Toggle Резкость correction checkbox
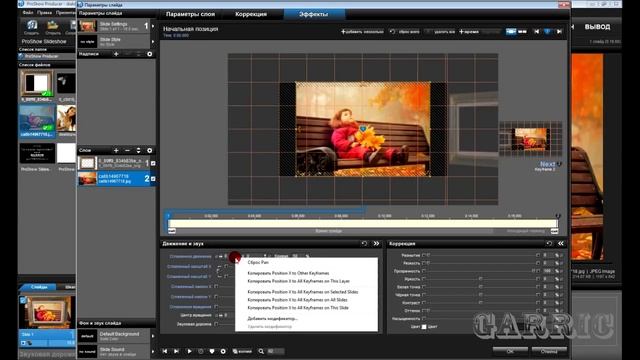640x360 pixels. [x=424, y=263]
